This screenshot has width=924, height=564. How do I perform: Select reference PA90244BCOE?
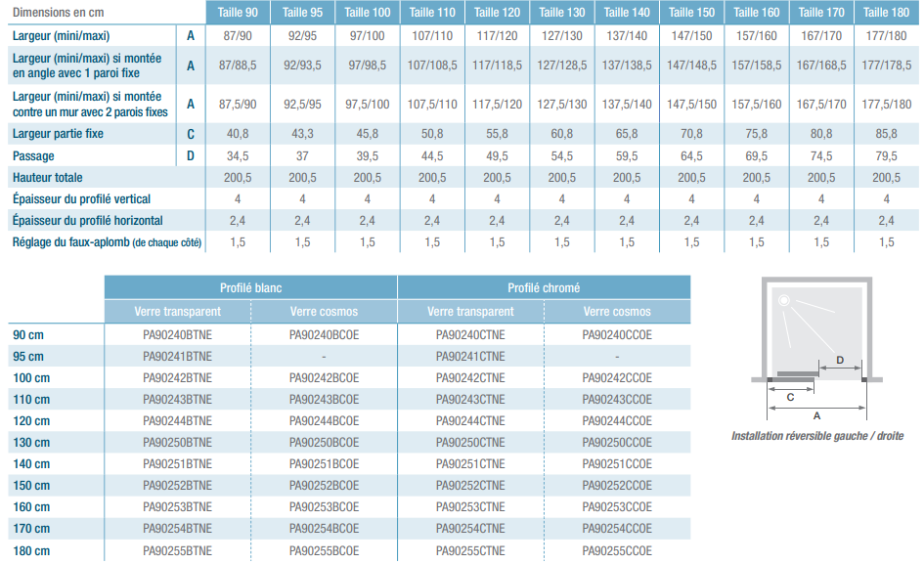tap(324, 420)
